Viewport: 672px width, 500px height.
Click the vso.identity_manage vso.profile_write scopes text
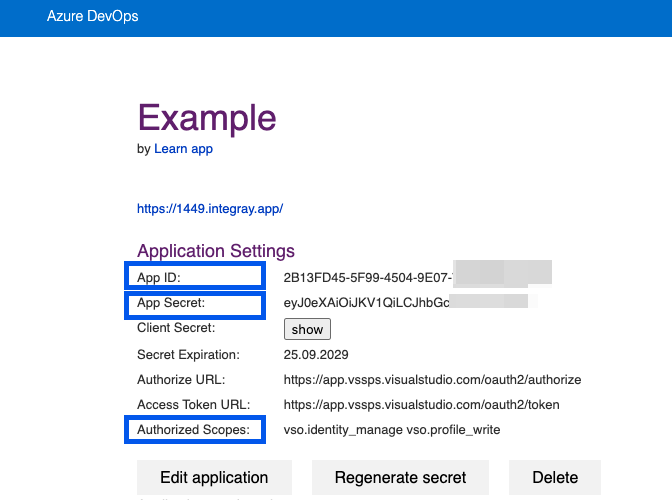[x=392, y=430]
